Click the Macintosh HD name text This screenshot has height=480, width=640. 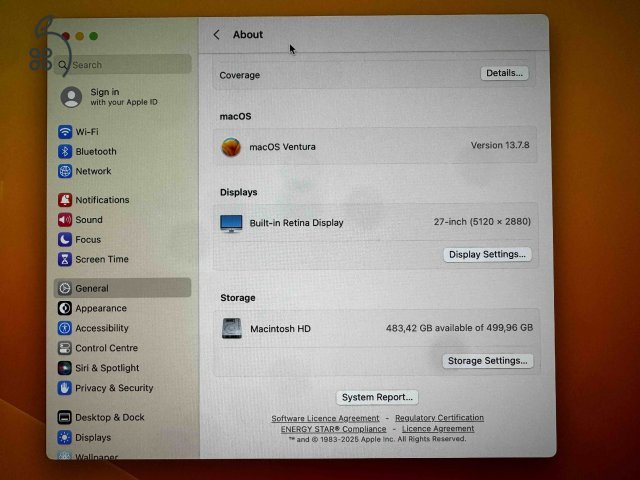click(280, 329)
